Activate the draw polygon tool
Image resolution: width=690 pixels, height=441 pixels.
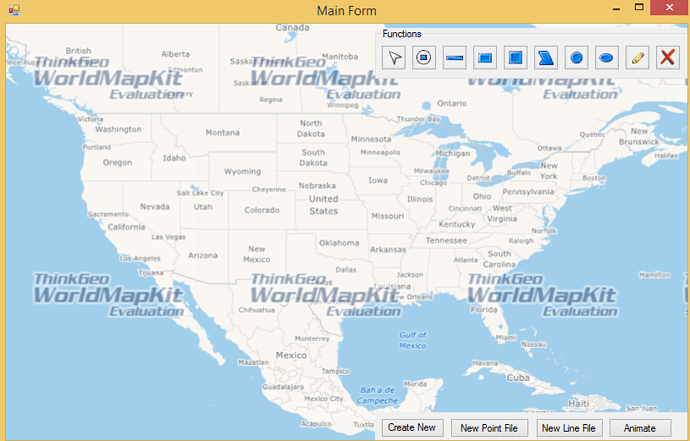[x=546, y=58]
